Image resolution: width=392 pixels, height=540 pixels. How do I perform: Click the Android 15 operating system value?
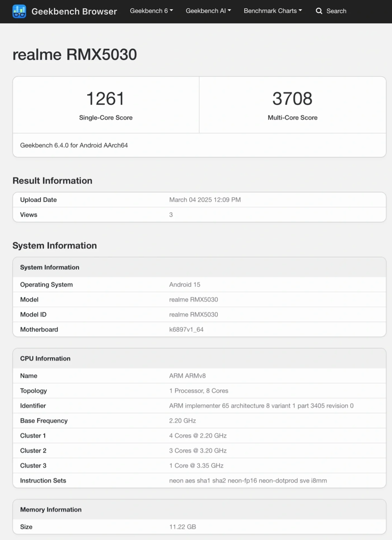(x=185, y=285)
